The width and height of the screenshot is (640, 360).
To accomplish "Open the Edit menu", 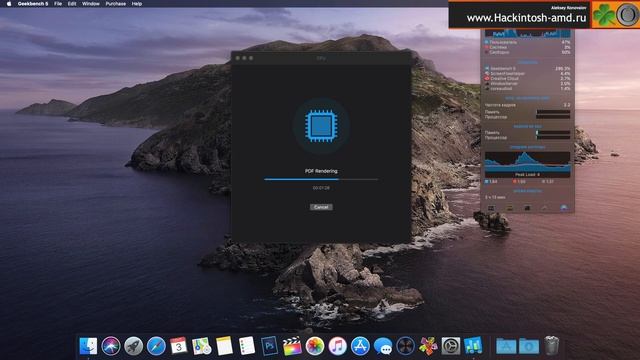I will 72,4.
